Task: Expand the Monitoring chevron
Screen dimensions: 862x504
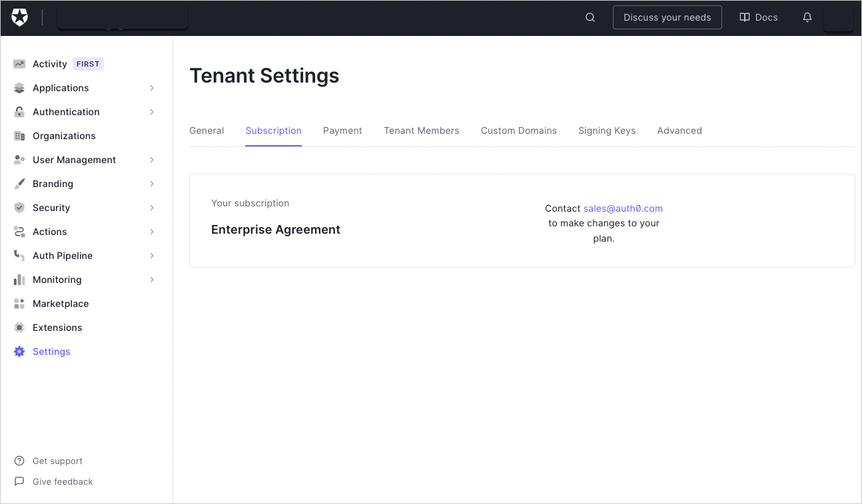Action: coord(151,279)
